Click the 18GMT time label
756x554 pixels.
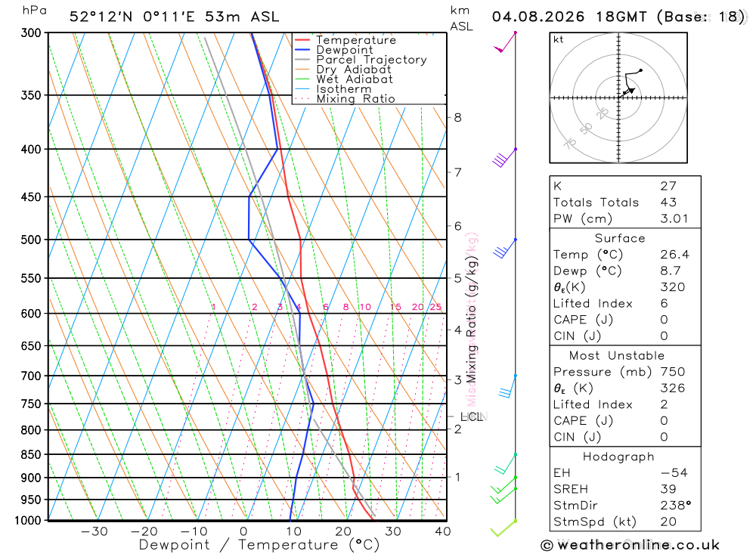(x=621, y=17)
